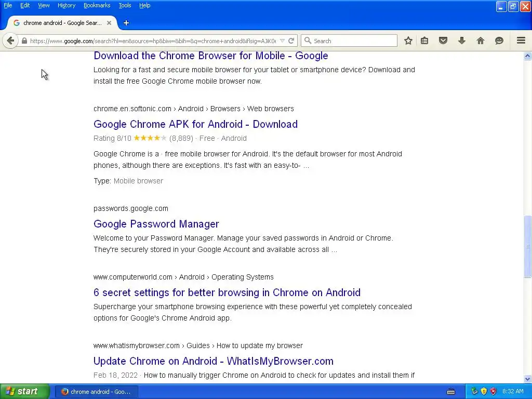The width and height of the screenshot is (532, 399).
Task: Click the address bar URL field
Action: tap(153, 41)
